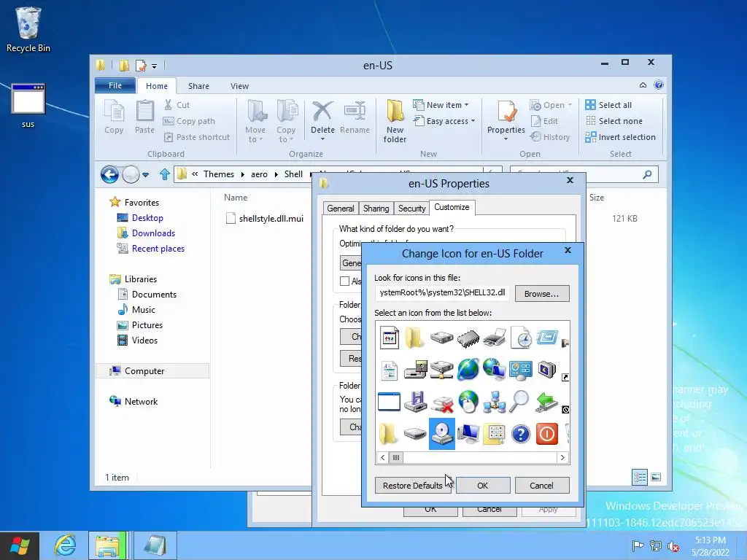Image resolution: width=747 pixels, height=560 pixels.
Task: Open the optimize folder type dropdown
Action: pyautogui.click(x=351, y=262)
